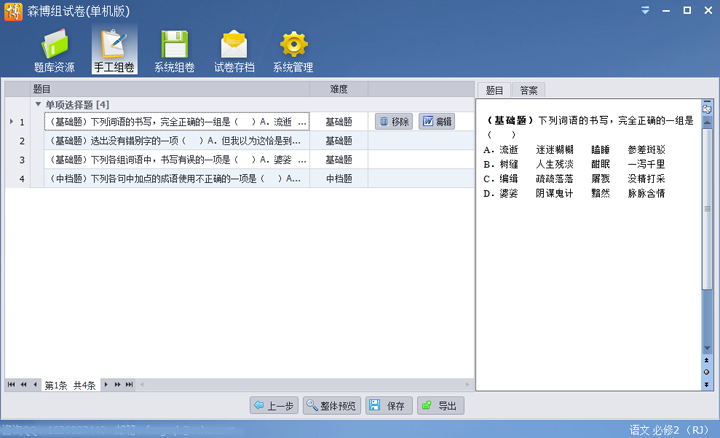Open 试卷存档 paper archive

pyautogui.click(x=234, y=51)
